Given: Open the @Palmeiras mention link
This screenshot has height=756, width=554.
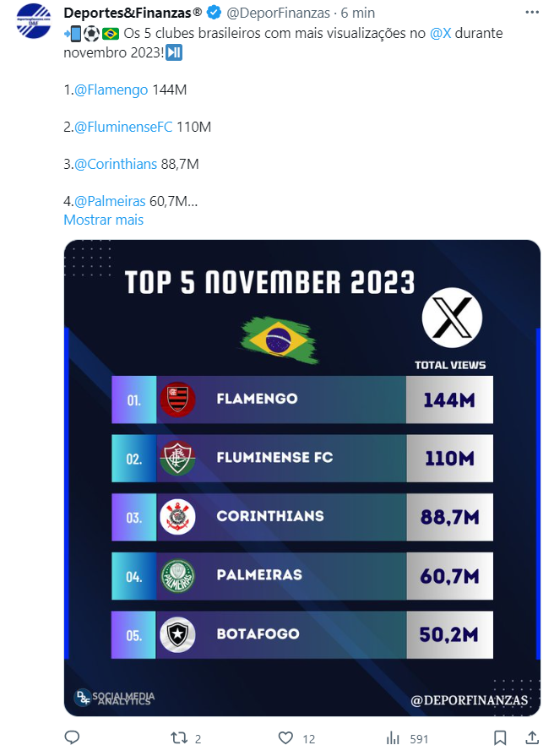Looking at the screenshot, I should click(110, 201).
